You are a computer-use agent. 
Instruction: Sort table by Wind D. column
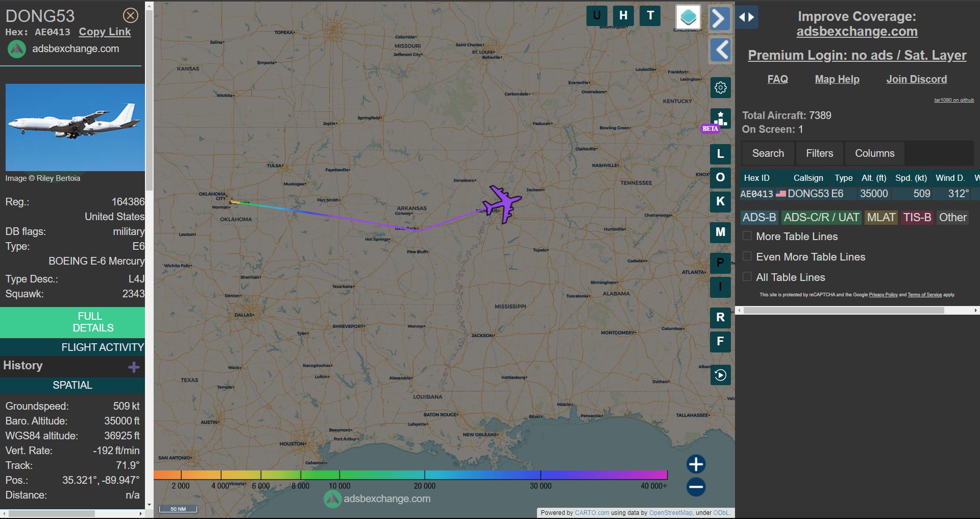(950, 178)
